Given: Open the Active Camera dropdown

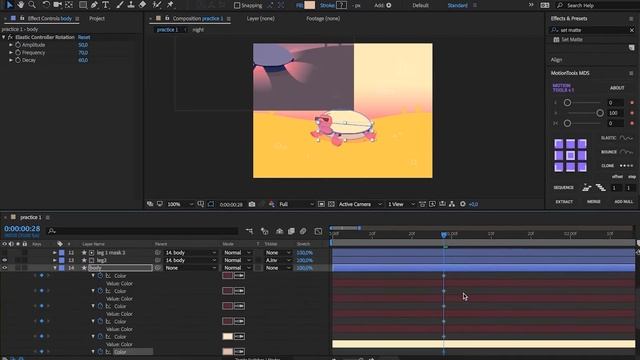Looking at the screenshot, I should pos(360,204).
